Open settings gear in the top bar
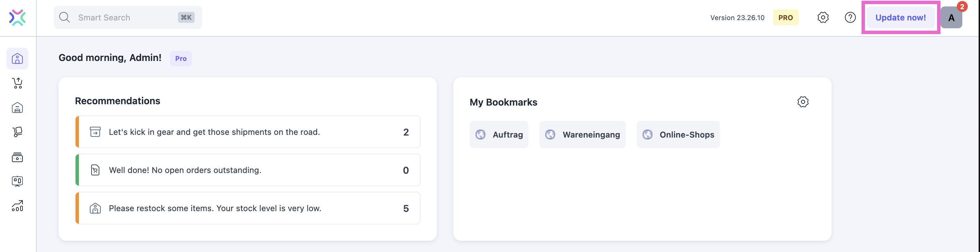The width and height of the screenshot is (980, 252). [823, 17]
